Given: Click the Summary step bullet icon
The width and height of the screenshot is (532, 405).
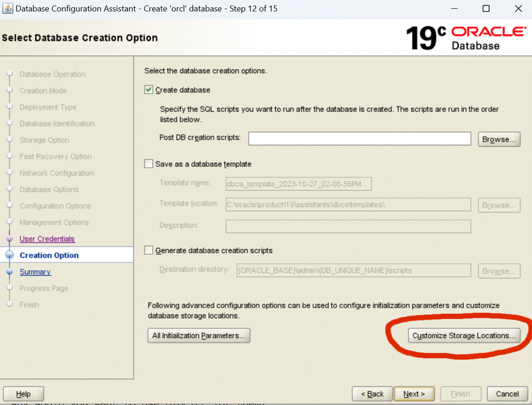Looking at the screenshot, I should (9, 272).
